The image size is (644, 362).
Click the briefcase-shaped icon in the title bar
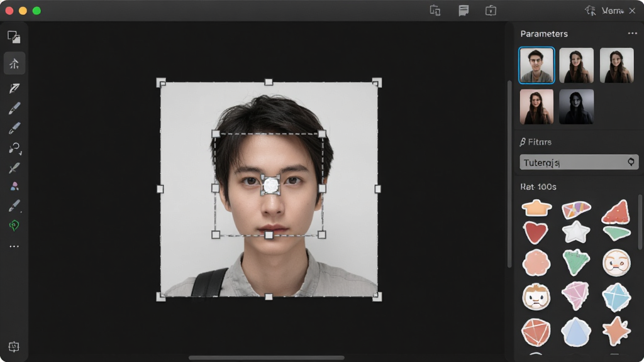491,10
